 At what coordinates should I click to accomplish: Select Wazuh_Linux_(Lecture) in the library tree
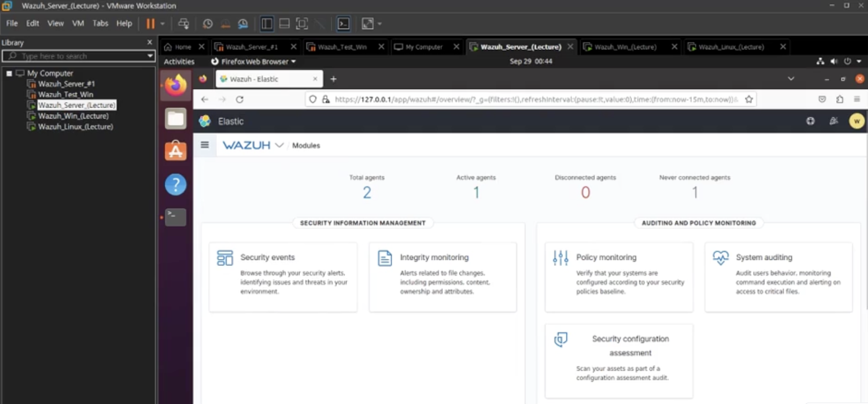[75, 127]
